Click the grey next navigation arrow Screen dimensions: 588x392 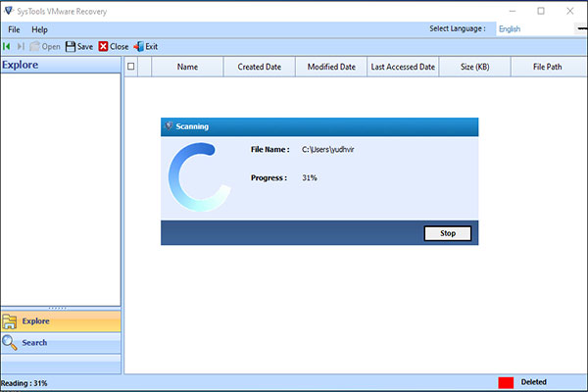point(20,46)
